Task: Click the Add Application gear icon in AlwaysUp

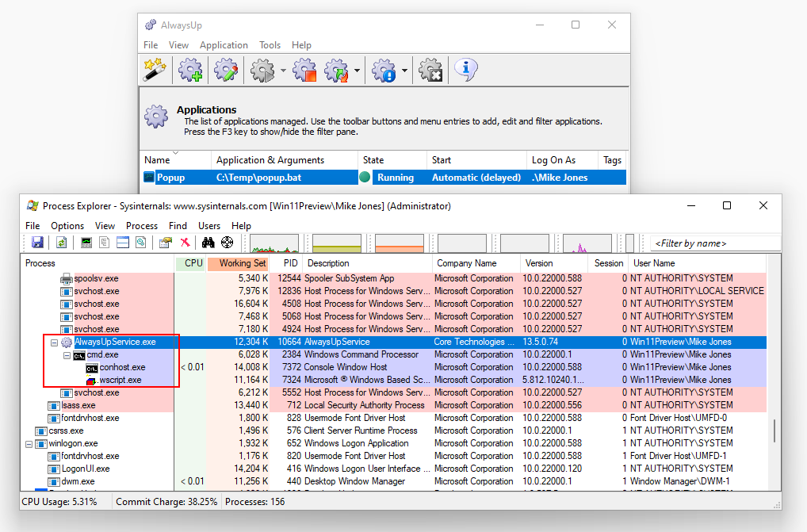Action: (x=190, y=70)
